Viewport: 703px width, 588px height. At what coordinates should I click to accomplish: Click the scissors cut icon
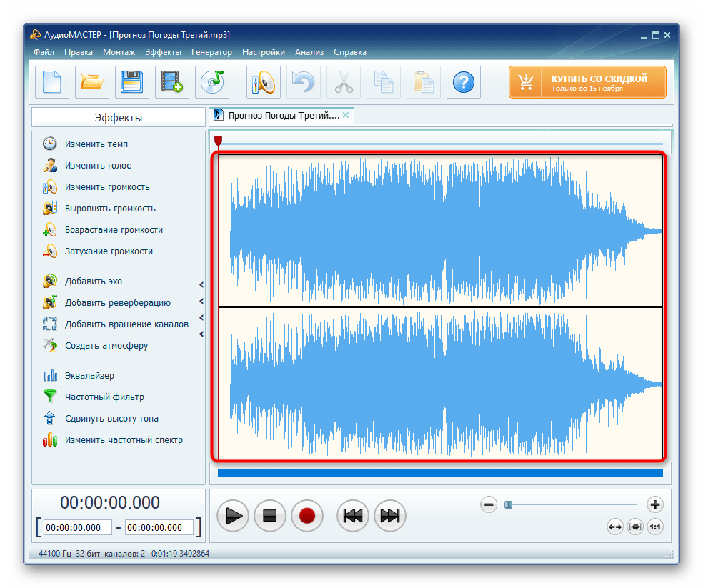[344, 81]
